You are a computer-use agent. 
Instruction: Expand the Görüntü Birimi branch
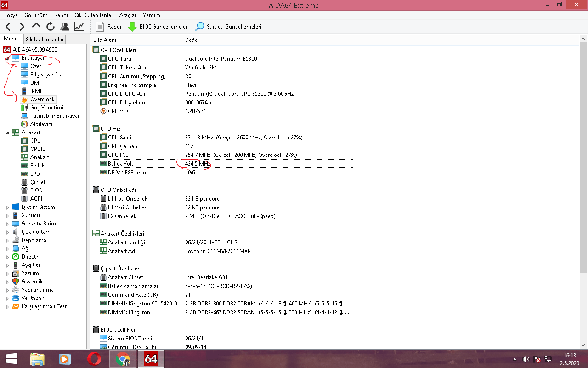7,224
